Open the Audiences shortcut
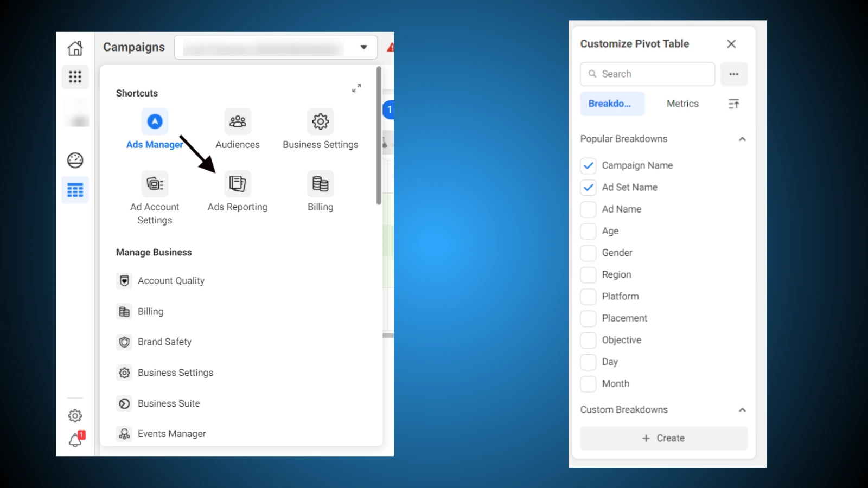 238,130
